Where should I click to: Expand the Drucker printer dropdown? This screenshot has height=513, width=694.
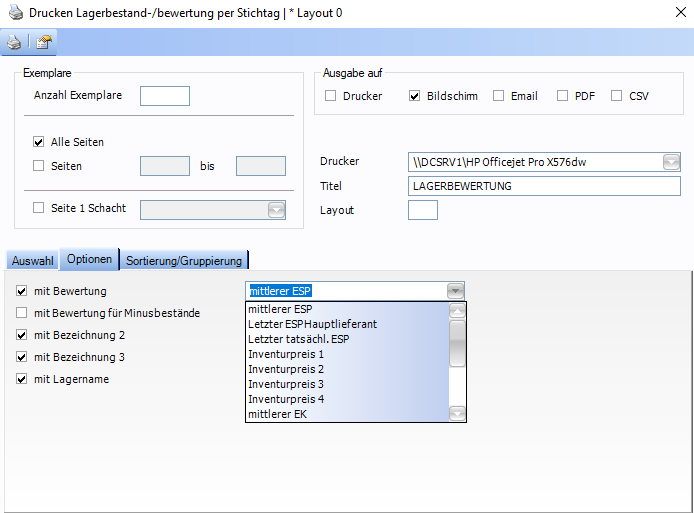click(x=671, y=161)
